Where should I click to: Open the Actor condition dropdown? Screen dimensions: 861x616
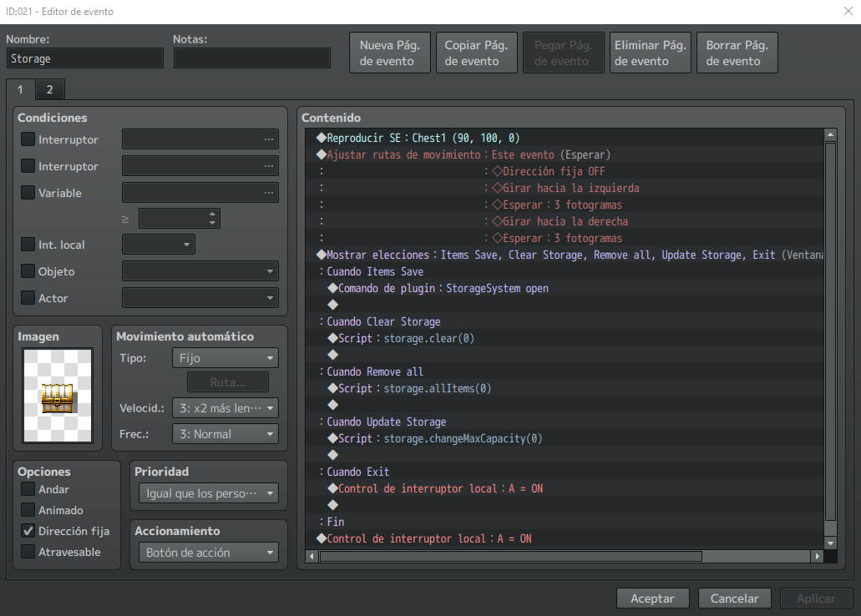pyautogui.click(x=200, y=298)
